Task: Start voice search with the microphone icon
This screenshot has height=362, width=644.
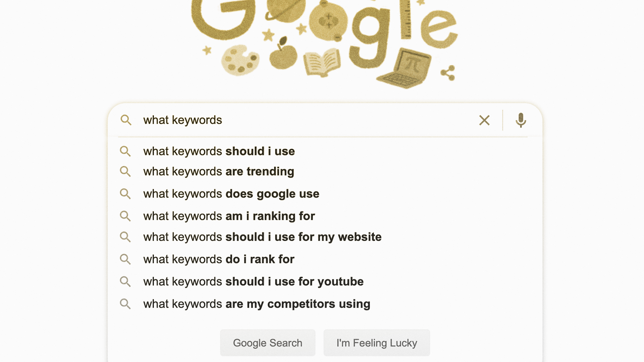Action: click(x=521, y=120)
